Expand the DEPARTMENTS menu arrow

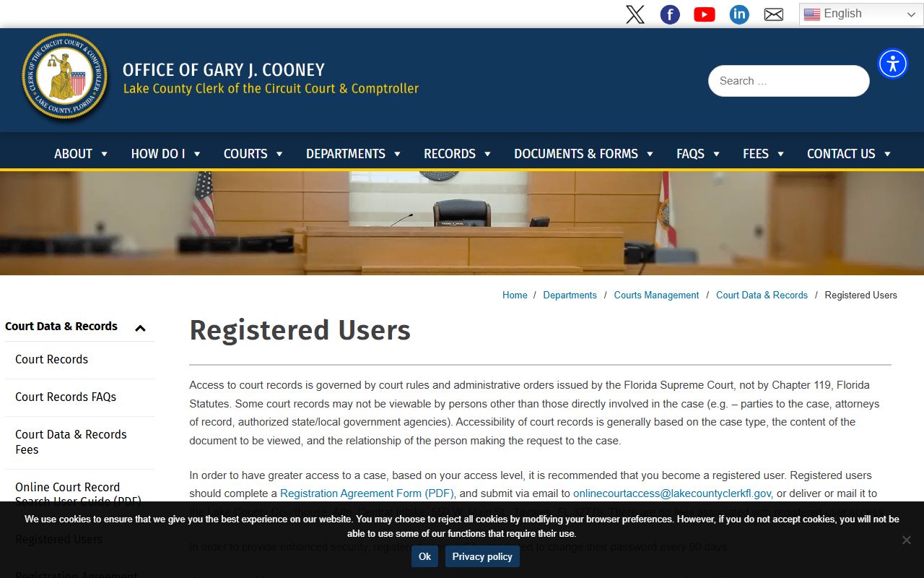(397, 154)
